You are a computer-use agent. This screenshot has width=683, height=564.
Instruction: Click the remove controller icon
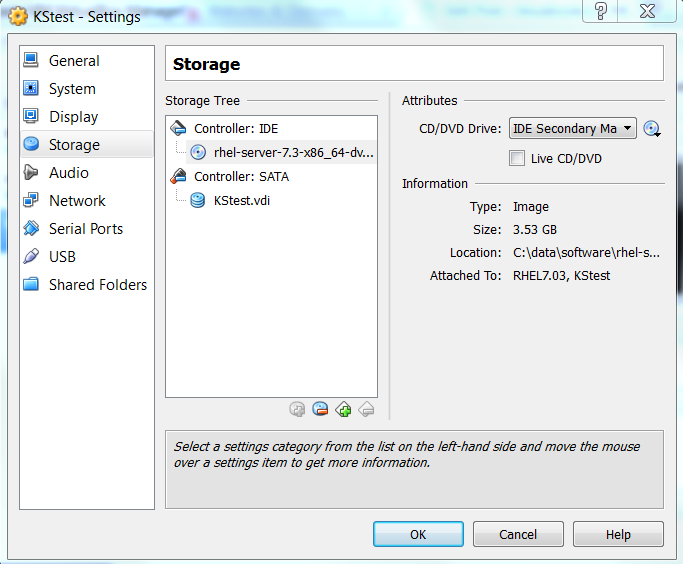point(366,409)
